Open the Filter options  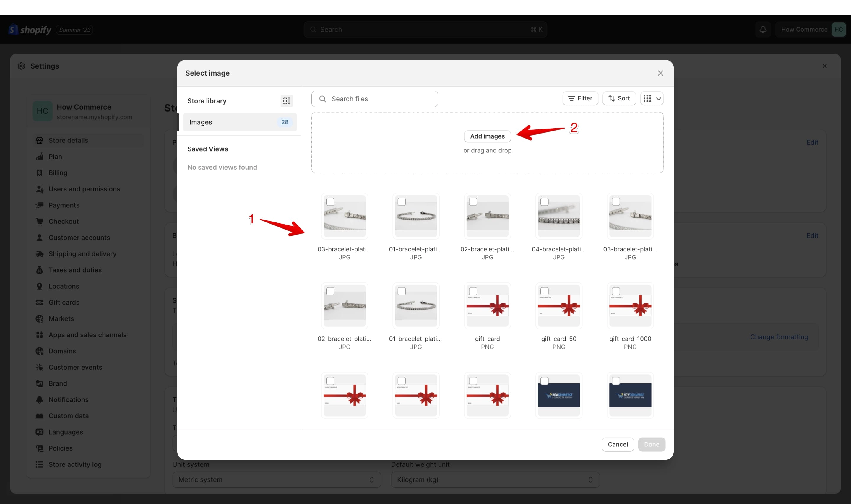point(580,98)
